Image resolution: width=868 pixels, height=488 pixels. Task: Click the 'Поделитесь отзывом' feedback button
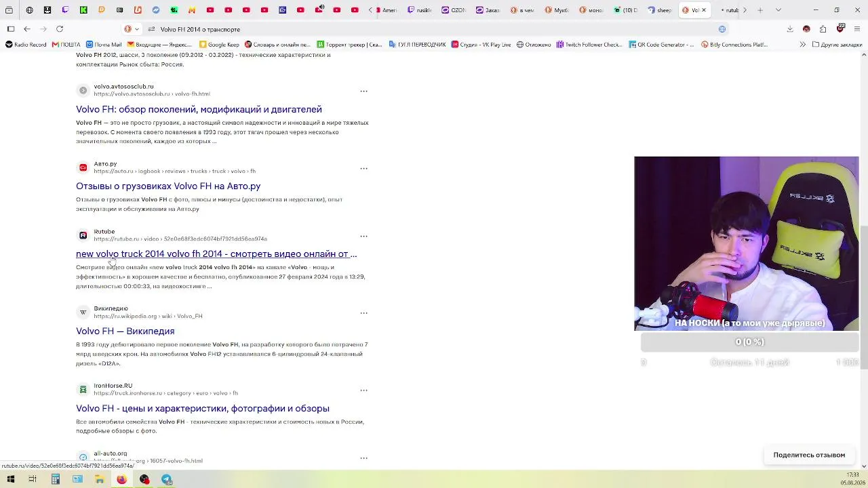pos(809,455)
